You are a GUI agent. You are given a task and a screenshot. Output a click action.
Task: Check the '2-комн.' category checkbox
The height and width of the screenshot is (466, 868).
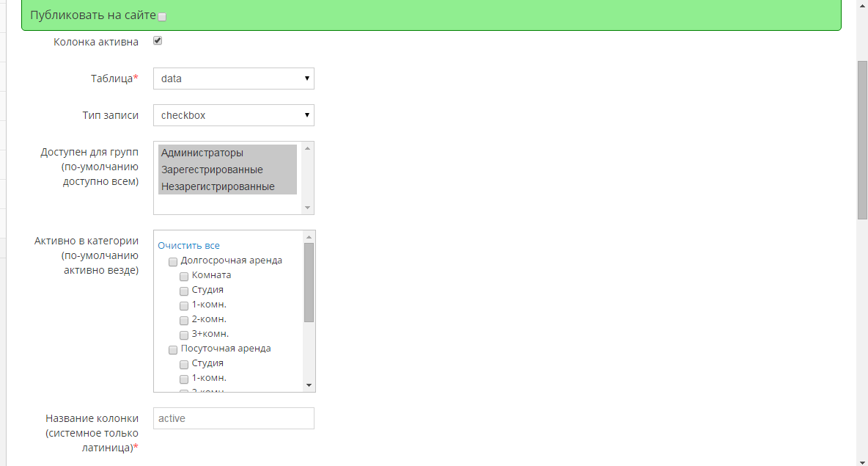point(184,320)
